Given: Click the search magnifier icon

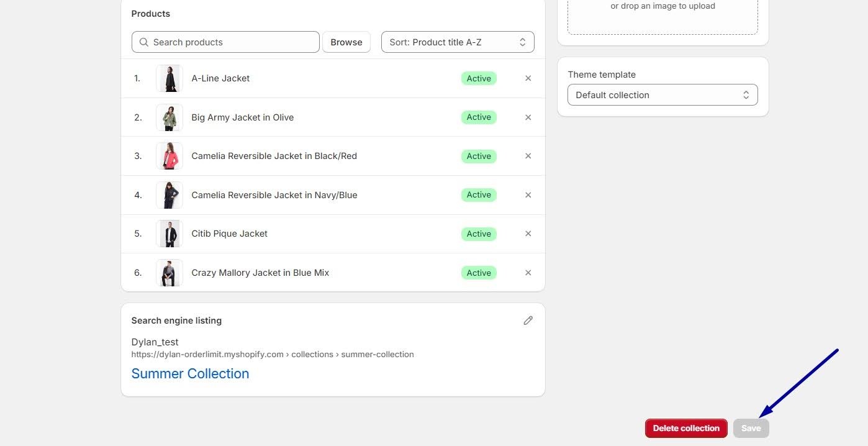Looking at the screenshot, I should point(144,42).
